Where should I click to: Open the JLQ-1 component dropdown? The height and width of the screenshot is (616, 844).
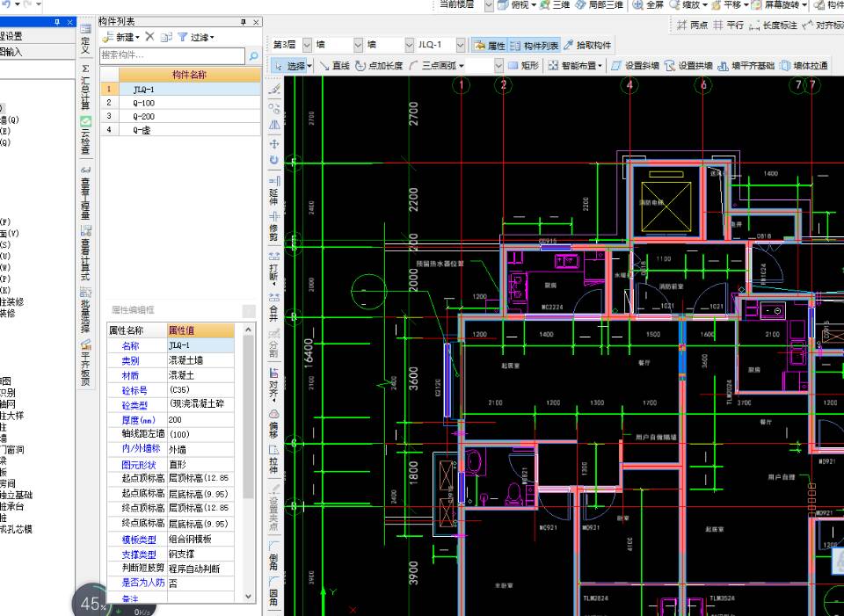(x=461, y=45)
